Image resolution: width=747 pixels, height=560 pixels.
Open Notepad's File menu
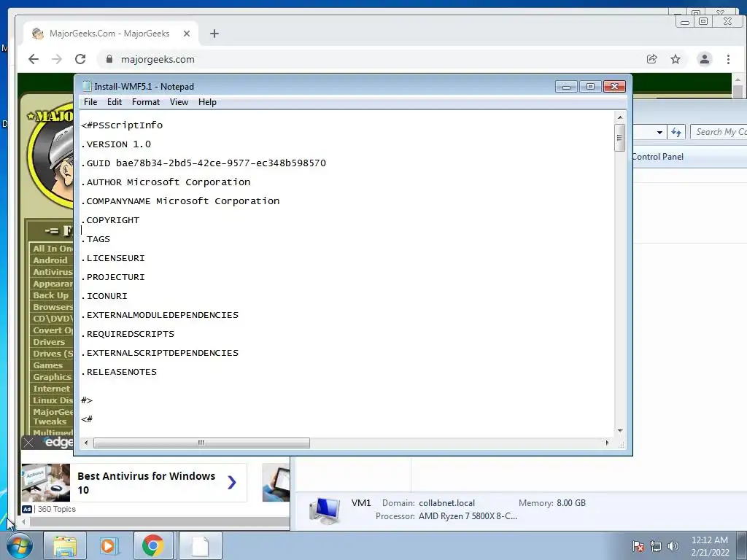click(x=90, y=102)
